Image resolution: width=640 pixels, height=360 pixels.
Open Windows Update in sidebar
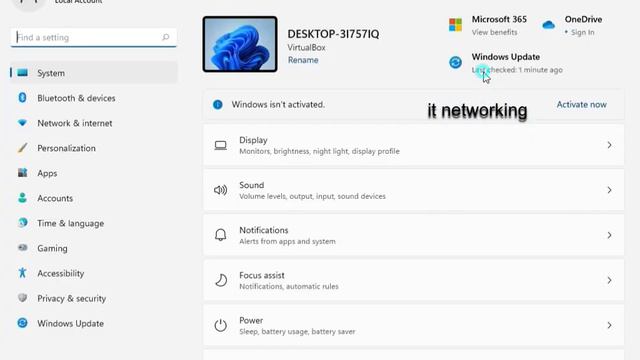(x=94, y=323)
